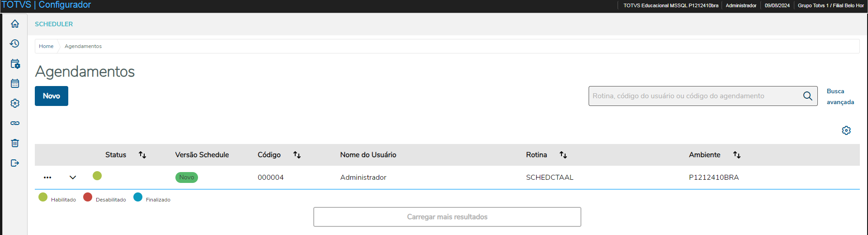Go to Home breadcrumb
This screenshot has height=235, width=868.
pyautogui.click(x=46, y=46)
